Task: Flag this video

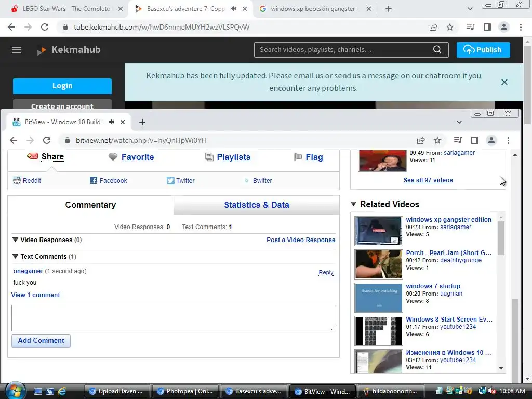Action: click(314, 157)
